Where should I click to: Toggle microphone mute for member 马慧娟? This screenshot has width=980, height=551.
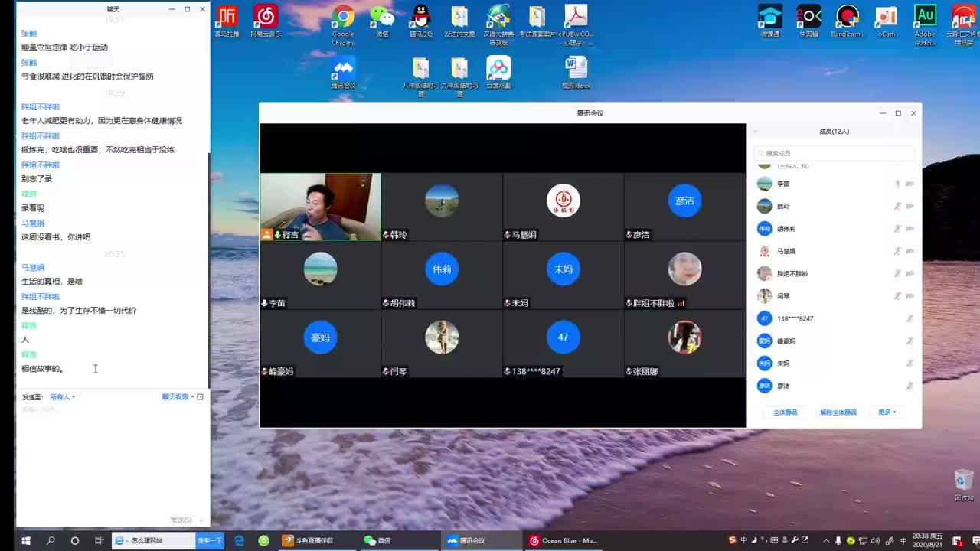click(897, 251)
